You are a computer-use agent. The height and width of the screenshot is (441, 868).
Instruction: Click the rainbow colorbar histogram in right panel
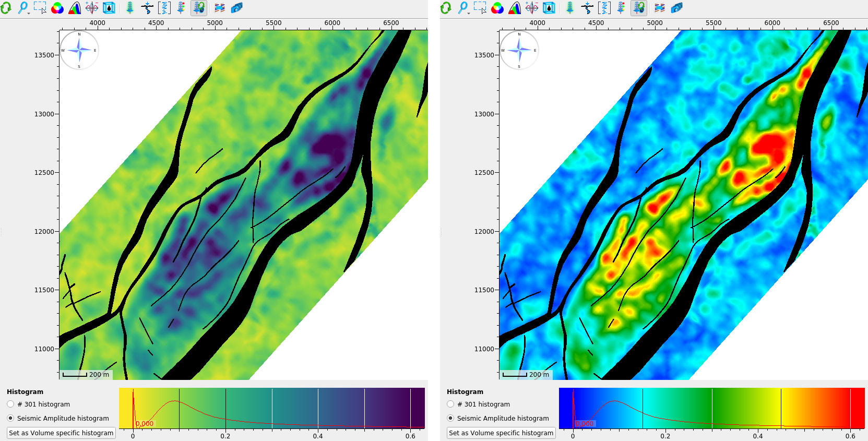(x=711, y=408)
